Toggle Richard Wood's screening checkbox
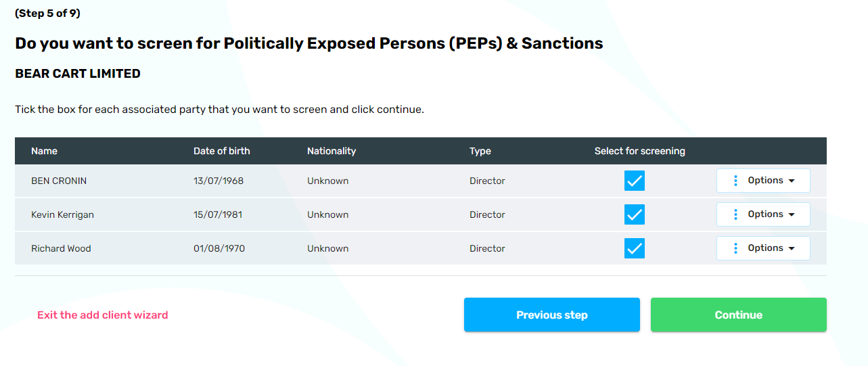The width and height of the screenshot is (868, 366). point(635,248)
